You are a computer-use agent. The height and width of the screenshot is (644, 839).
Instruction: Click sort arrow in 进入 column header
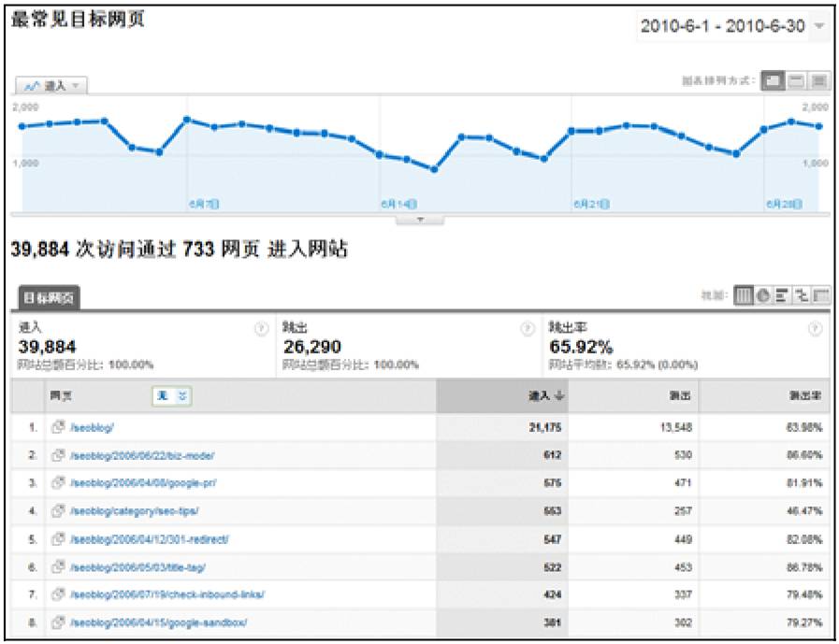[559, 395]
